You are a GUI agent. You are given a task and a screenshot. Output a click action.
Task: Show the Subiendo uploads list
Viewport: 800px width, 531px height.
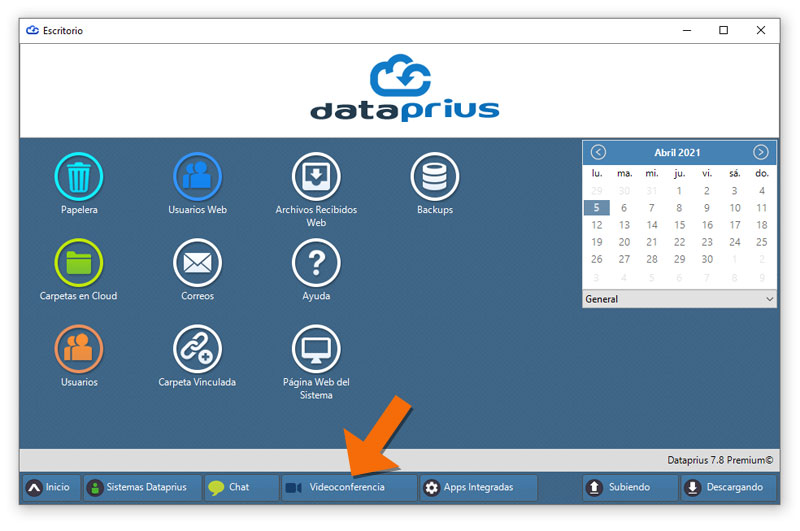(x=630, y=488)
